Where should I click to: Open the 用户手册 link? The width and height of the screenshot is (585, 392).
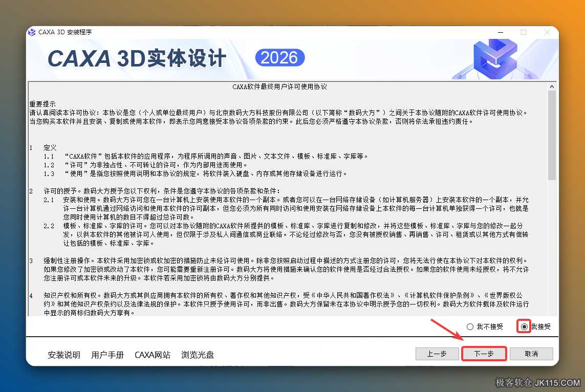click(107, 355)
